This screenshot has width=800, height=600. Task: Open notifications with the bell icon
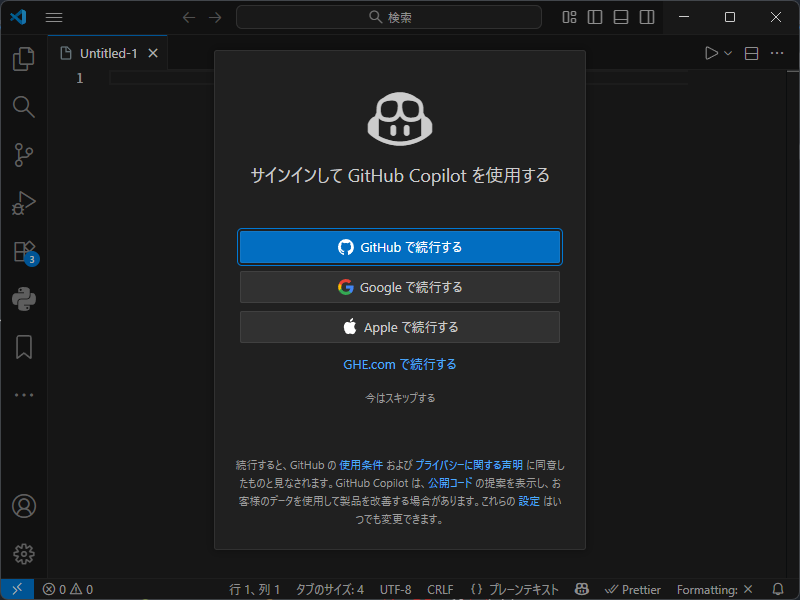pos(778,589)
